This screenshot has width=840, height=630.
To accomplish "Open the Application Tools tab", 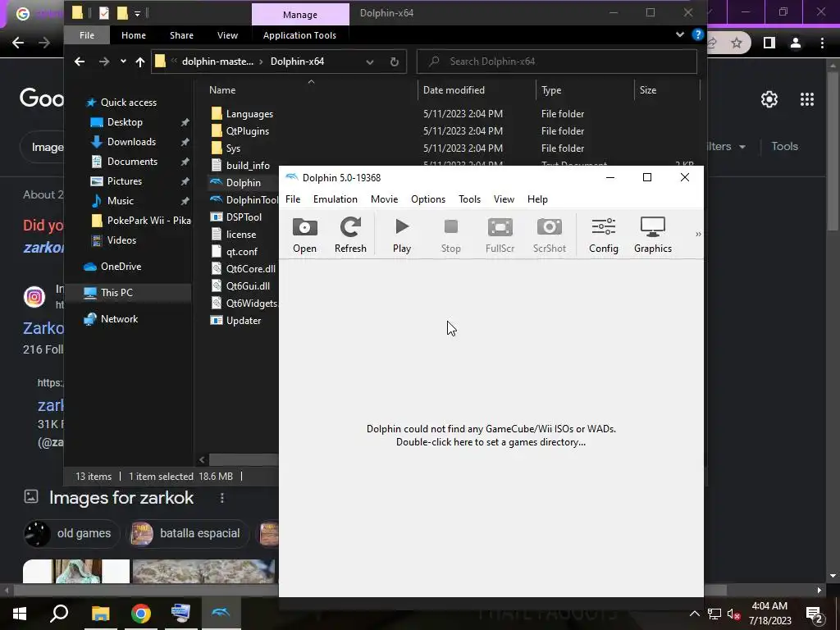I will (299, 35).
